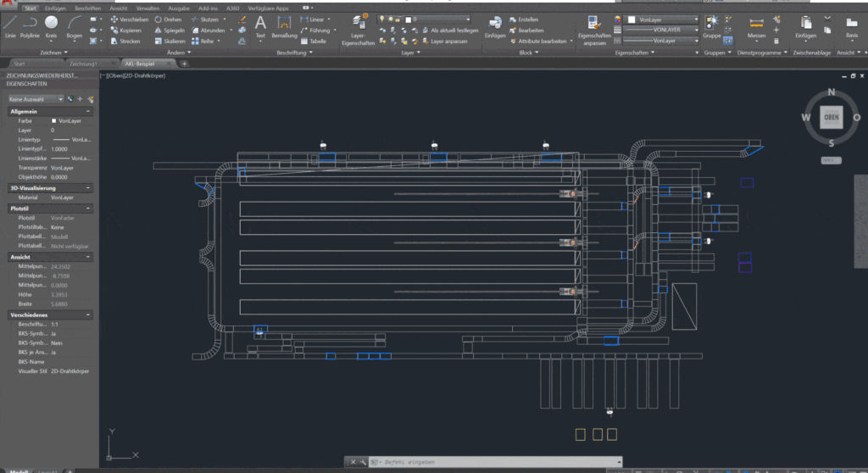Collapse the Allgemein properties section
The image size is (868, 473).
[88, 111]
